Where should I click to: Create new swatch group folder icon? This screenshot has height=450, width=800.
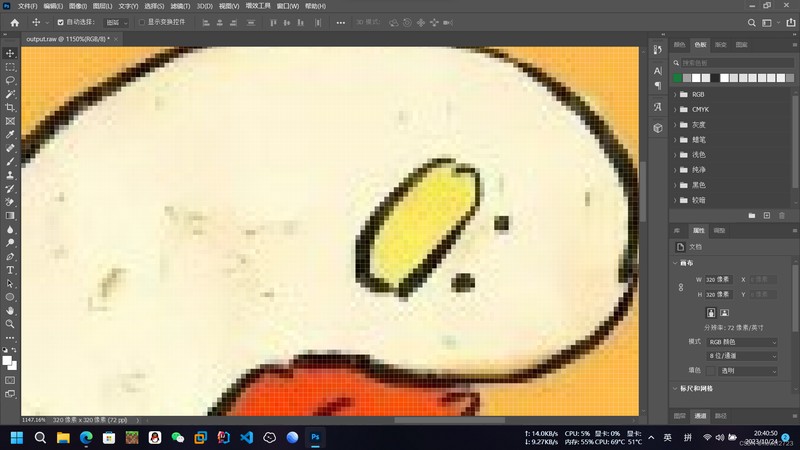pos(752,216)
